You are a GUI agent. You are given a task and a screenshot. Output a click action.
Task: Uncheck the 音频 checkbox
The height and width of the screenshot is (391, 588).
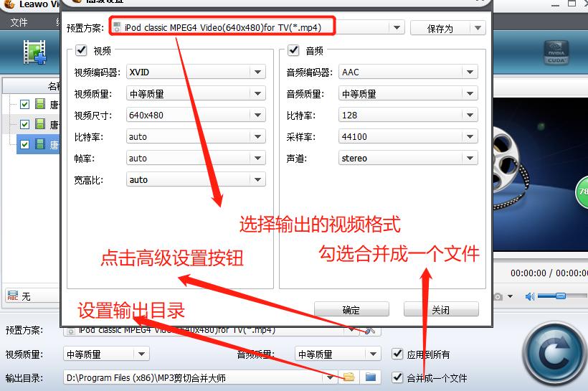coord(293,50)
